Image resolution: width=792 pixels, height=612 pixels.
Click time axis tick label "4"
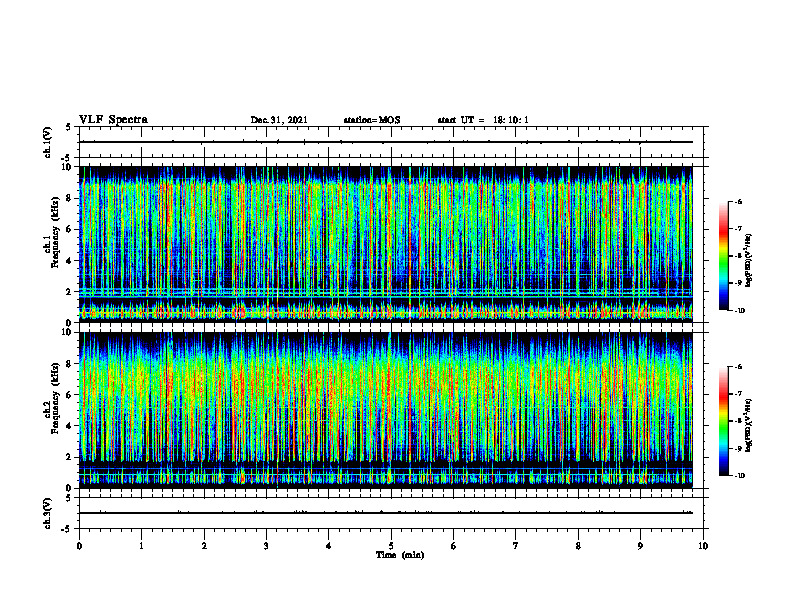point(329,546)
